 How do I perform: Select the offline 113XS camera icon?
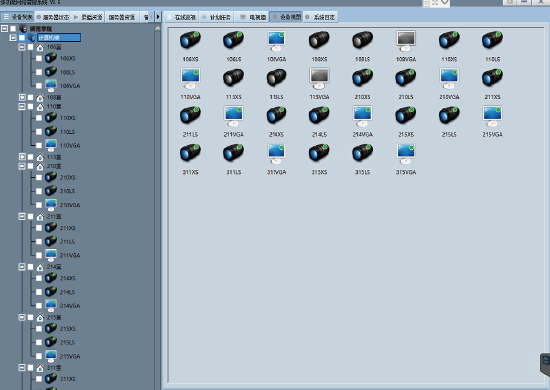[x=234, y=78]
